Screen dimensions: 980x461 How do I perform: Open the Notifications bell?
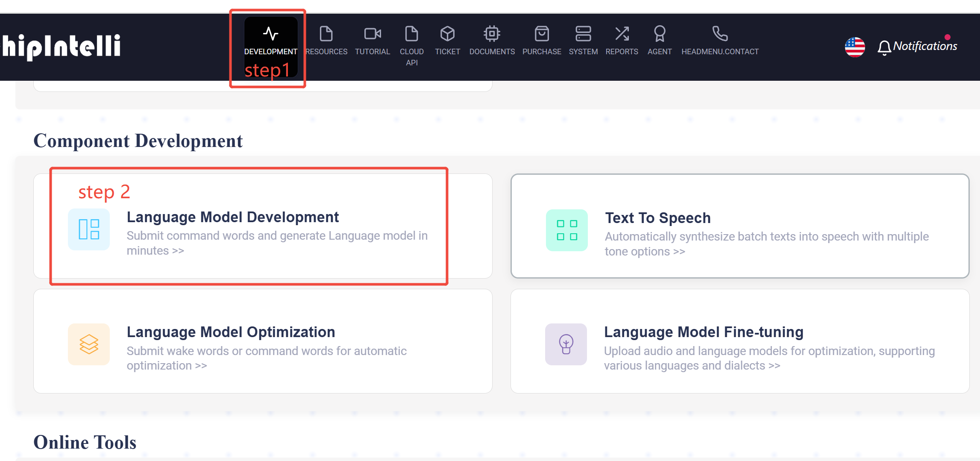pos(884,47)
